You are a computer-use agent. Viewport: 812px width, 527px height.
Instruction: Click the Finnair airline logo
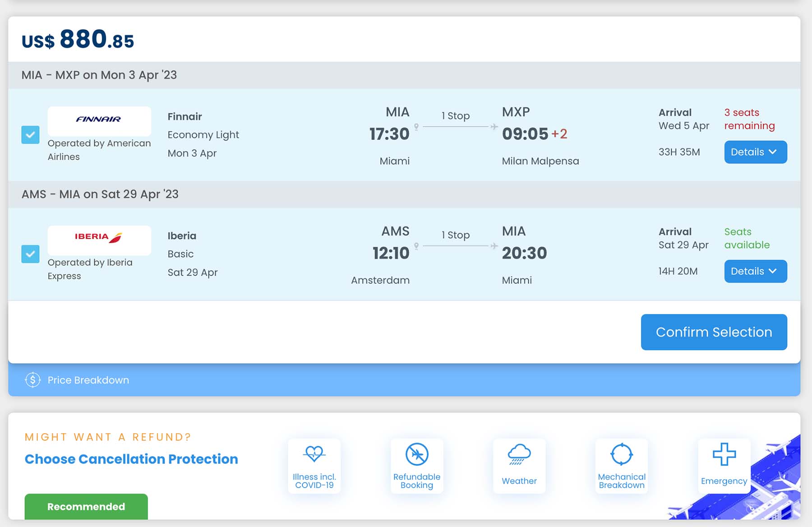click(99, 121)
